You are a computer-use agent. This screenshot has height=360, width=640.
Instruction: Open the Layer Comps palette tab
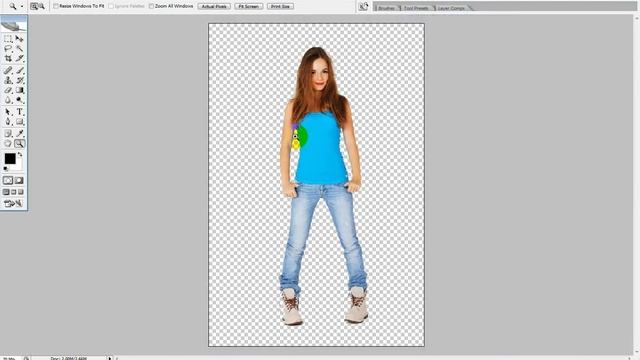(x=451, y=8)
